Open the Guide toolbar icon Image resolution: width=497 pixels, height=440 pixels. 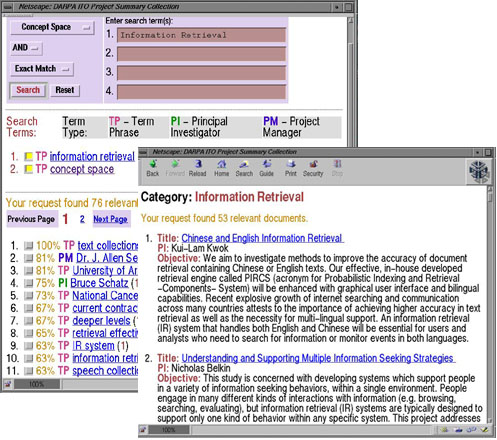tap(266, 168)
